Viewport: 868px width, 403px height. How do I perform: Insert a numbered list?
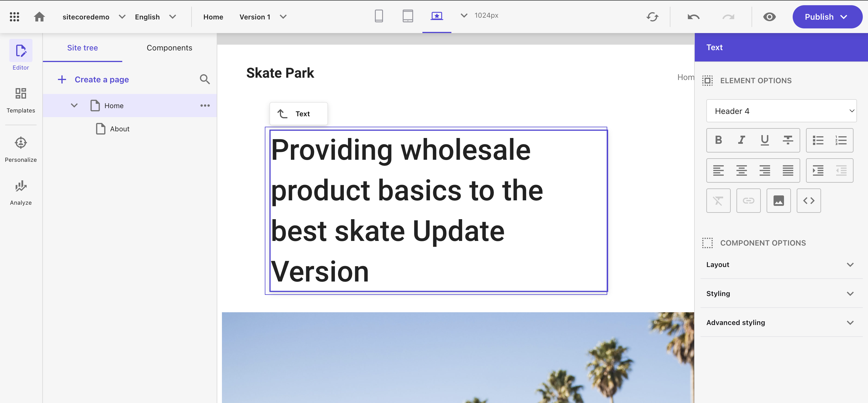coord(841,140)
